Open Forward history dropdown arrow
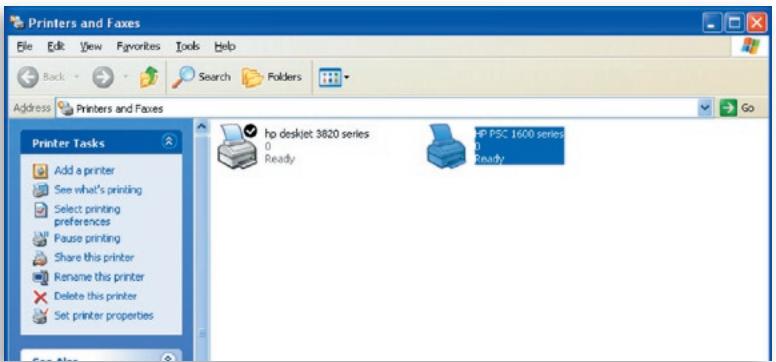Screen dimensions: 776x362 pyautogui.click(x=126, y=77)
